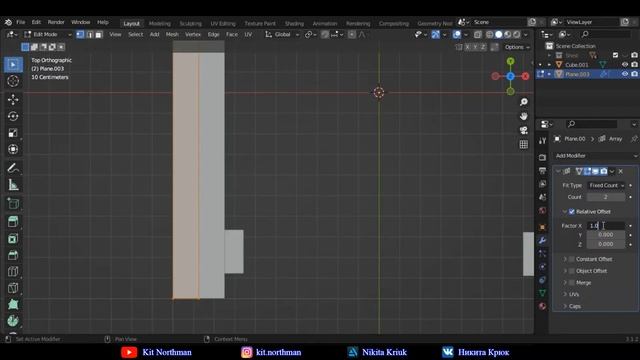
Task: Open the Object properties tab
Action: coord(542,227)
